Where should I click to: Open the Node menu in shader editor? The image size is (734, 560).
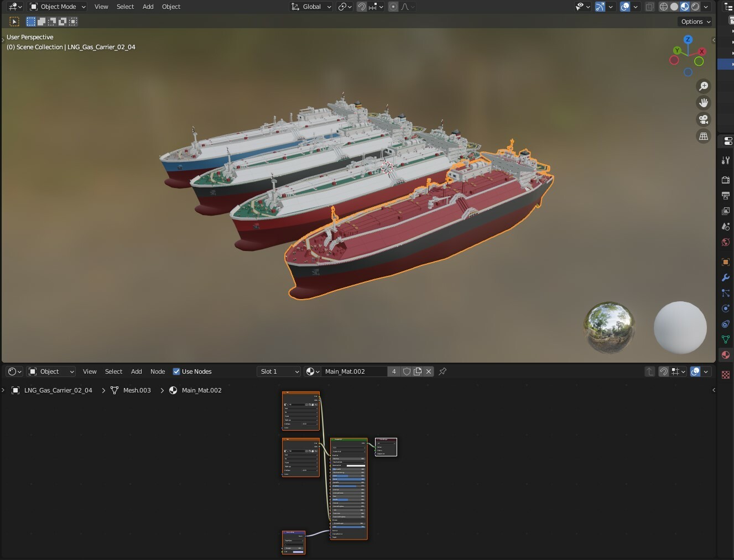click(x=158, y=371)
